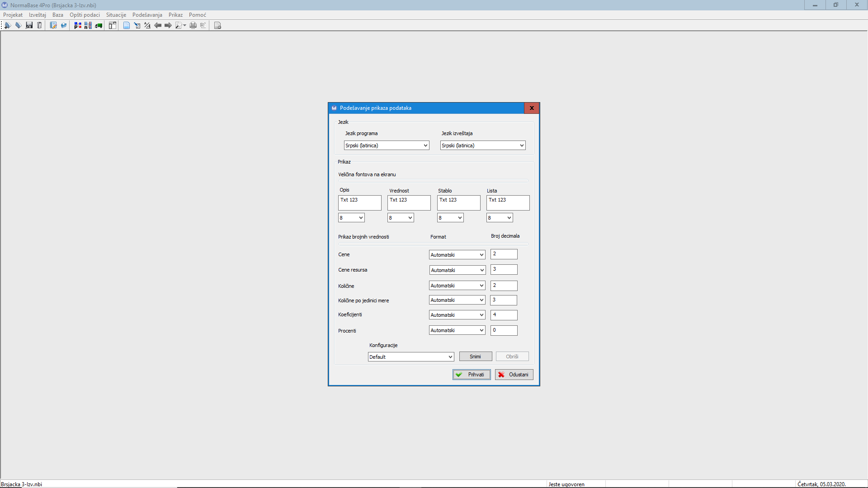The image size is (868, 488).
Task: Click the blank blue page icon
Action: point(127,25)
